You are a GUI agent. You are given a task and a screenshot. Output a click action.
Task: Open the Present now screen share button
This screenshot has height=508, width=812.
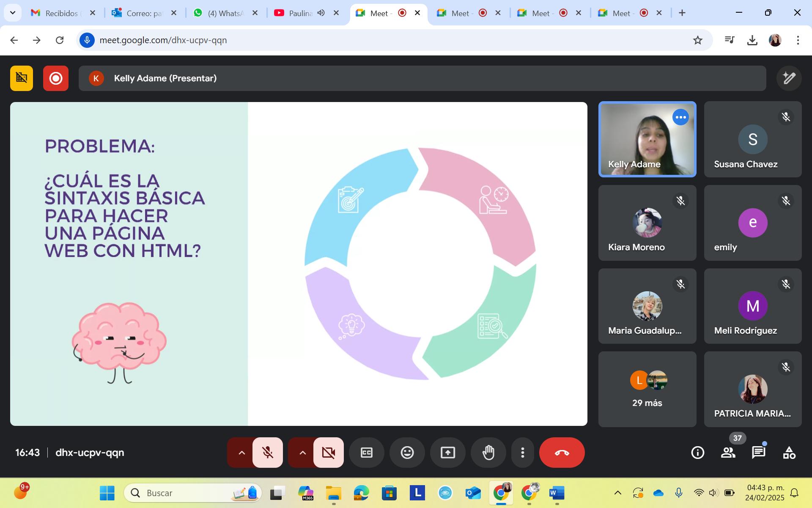[447, 453]
